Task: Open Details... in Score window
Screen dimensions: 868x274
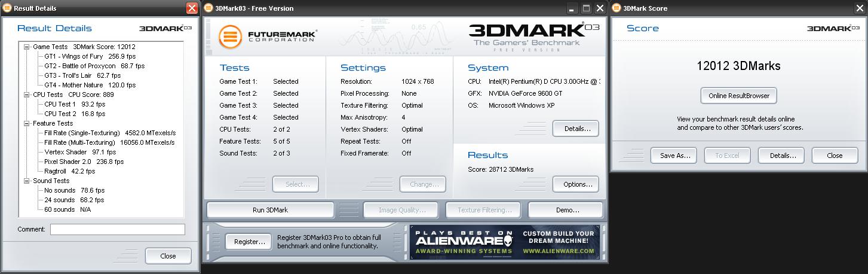Action: pyautogui.click(x=781, y=156)
